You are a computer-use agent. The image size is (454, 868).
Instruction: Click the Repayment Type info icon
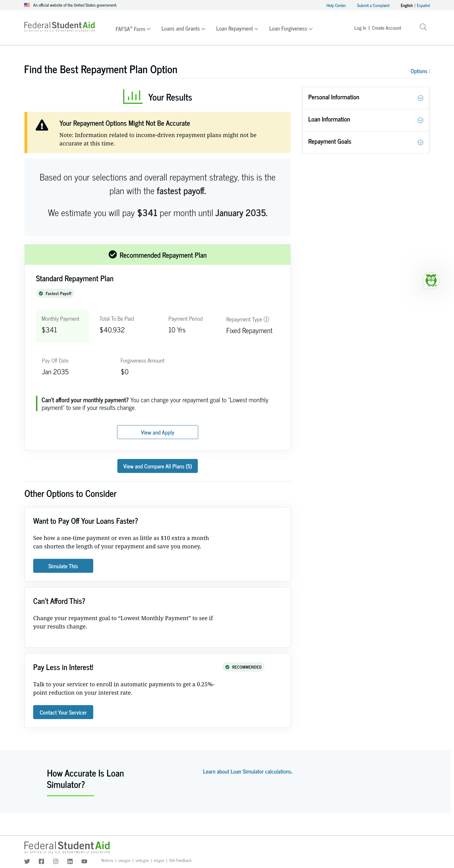coord(266,319)
